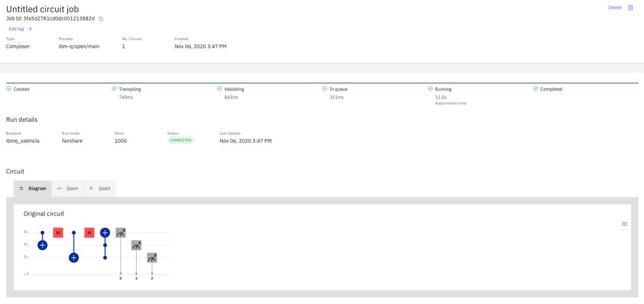
Task: Click the q0 qubit label
Action: pos(26,233)
